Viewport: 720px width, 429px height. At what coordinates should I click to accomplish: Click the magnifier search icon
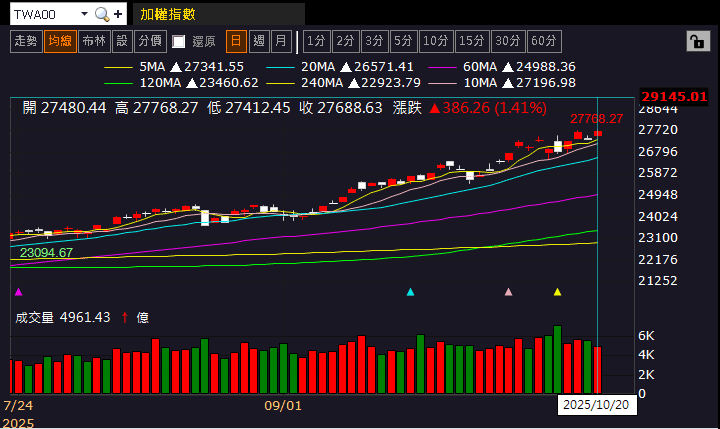pyautogui.click(x=102, y=14)
